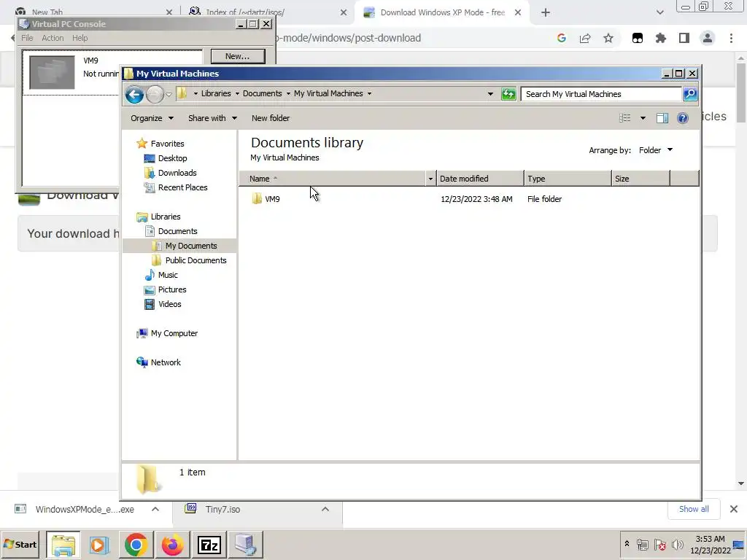Image resolution: width=747 pixels, height=560 pixels.
Task: Open the Pictures library
Action: 172,289
